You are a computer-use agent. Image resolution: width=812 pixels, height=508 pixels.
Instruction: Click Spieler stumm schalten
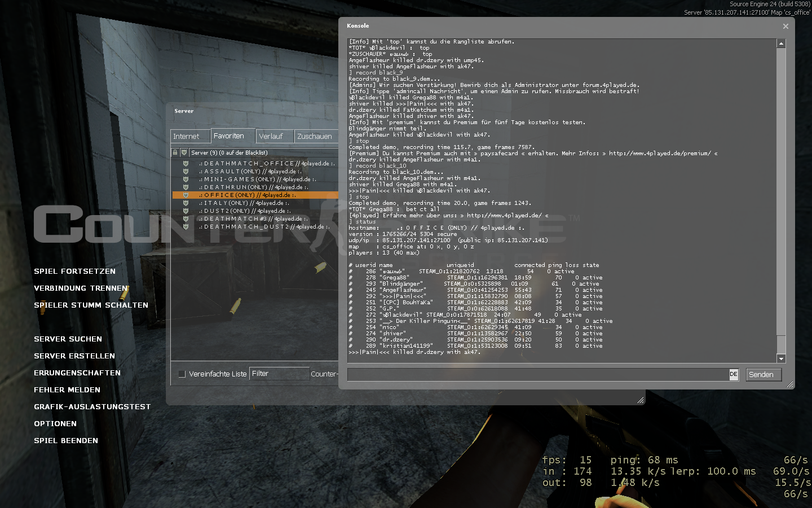[91, 305]
